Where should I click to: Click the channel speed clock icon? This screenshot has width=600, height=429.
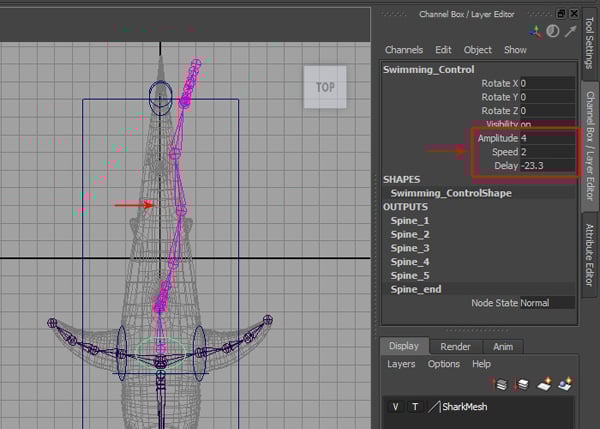click(552, 32)
